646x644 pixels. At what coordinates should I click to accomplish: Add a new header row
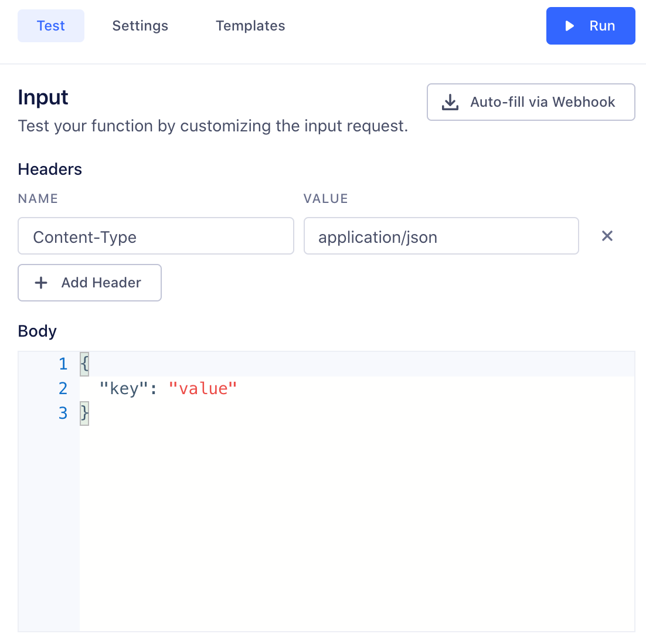pos(89,283)
